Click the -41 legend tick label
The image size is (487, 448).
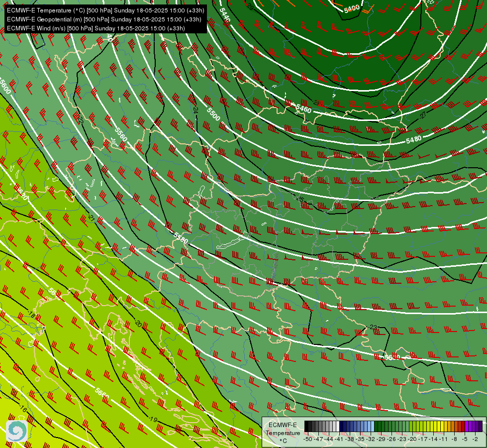pos(339,439)
